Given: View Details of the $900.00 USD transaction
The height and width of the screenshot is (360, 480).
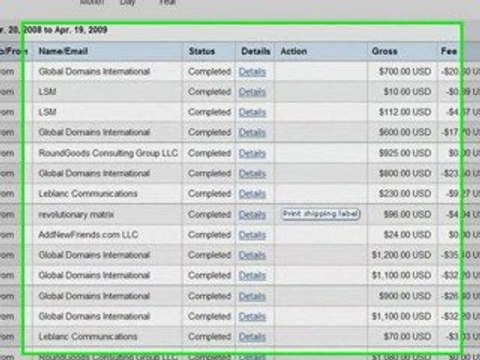Looking at the screenshot, I should [x=252, y=296].
